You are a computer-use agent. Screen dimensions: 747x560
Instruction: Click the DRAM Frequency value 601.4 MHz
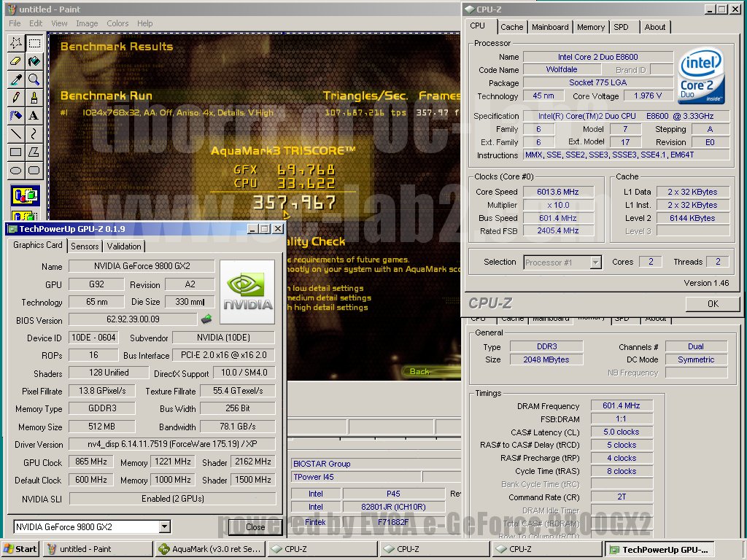622,405
